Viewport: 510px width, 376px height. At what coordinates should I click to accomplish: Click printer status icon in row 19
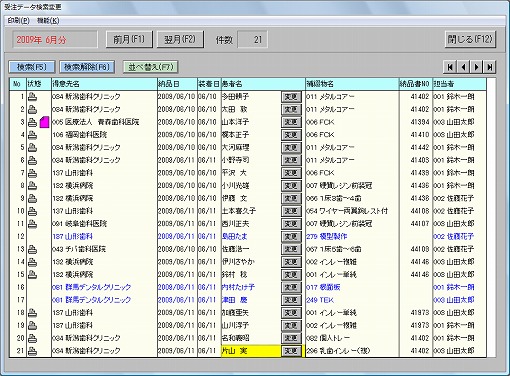click(x=32, y=325)
